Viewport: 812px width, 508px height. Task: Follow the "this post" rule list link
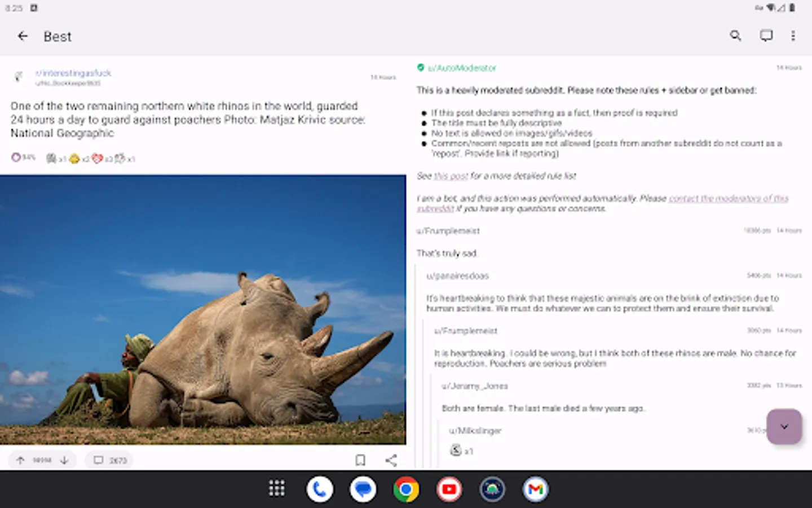coord(451,176)
